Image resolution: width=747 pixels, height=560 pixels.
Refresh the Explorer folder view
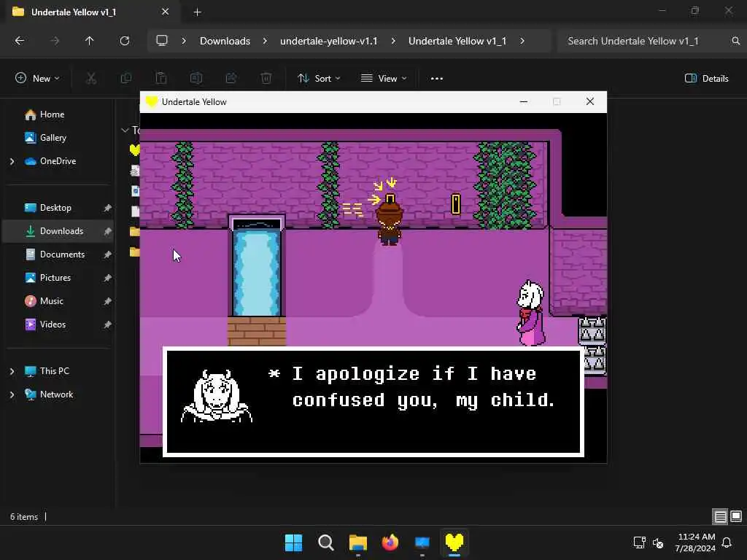pyautogui.click(x=125, y=41)
